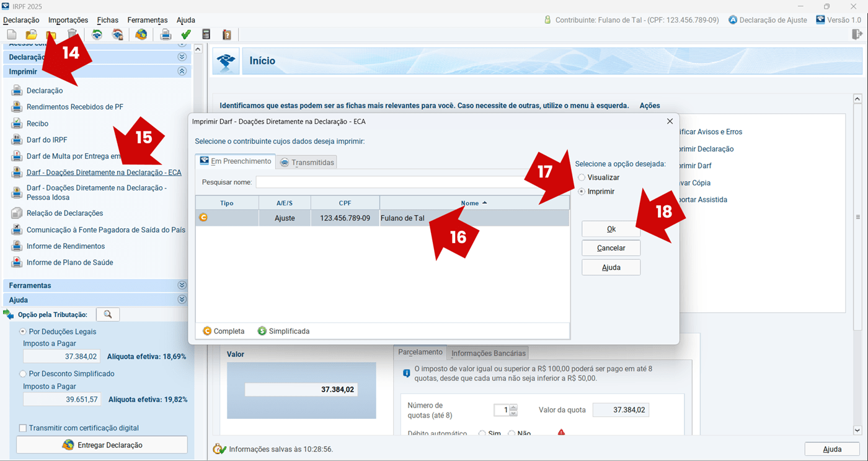Click the help book icon in toolbar
868x461 pixels.
[227, 35]
